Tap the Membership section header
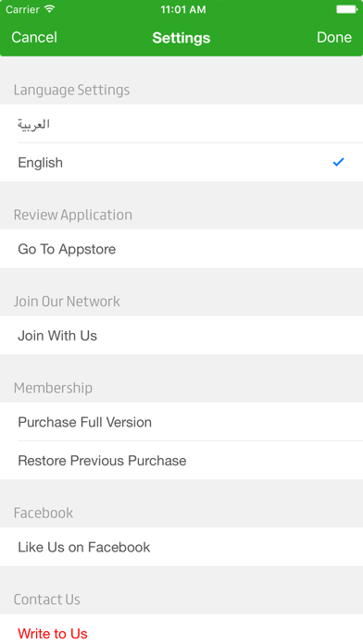This screenshot has height=644, width=363. 53,388
